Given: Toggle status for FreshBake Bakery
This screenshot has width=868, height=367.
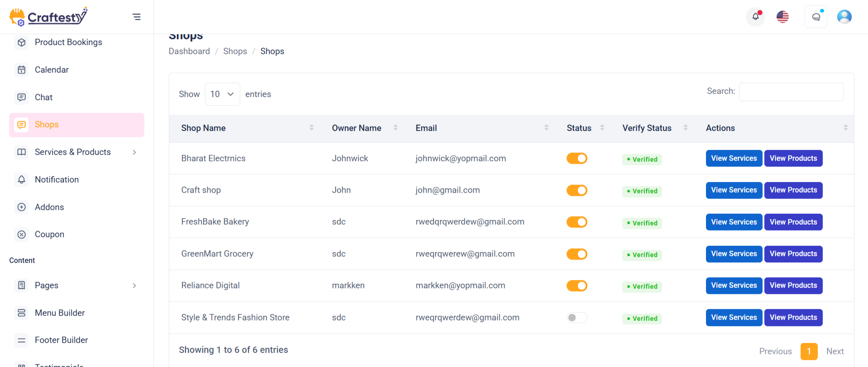Looking at the screenshot, I should click(x=577, y=222).
